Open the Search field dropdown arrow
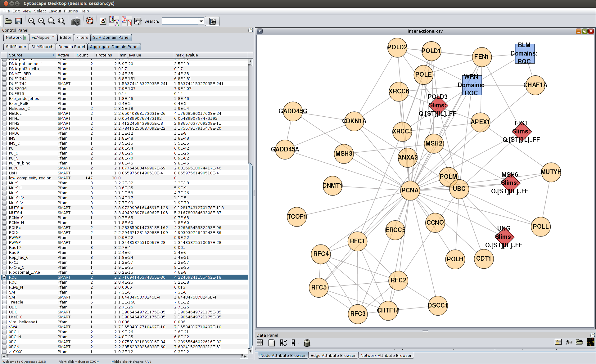596x364 pixels. [201, 21]
